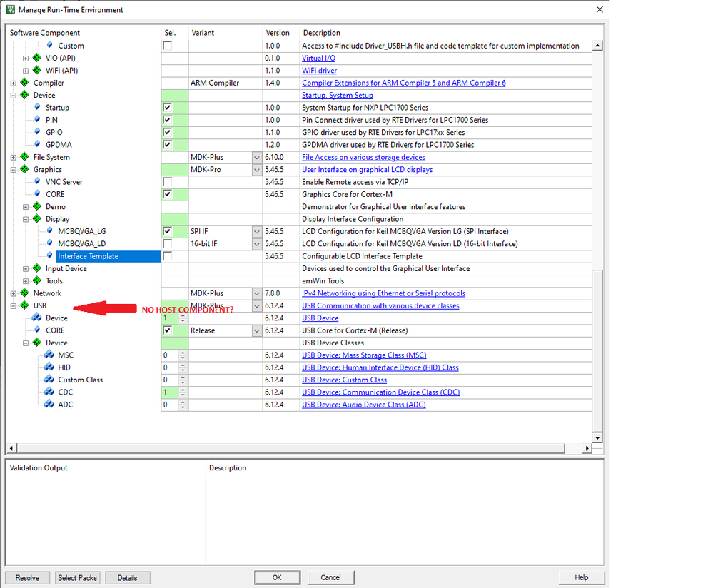Enable the VNC Server checkbox

(167, 182)
